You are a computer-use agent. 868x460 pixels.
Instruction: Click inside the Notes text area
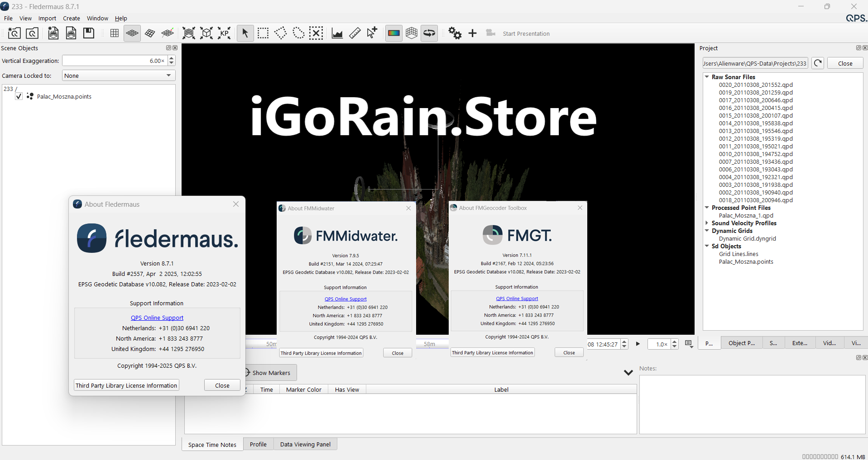[x=752, y=404]
